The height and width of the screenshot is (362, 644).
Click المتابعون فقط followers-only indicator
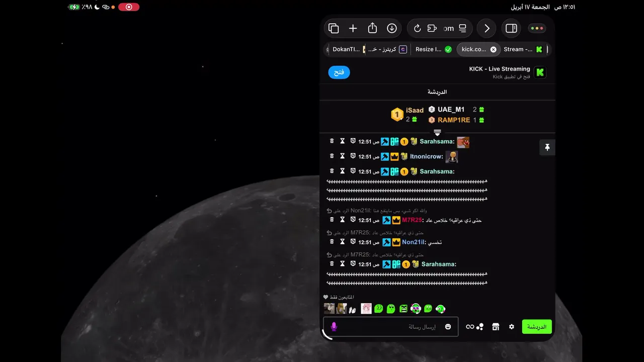[339, 297]
